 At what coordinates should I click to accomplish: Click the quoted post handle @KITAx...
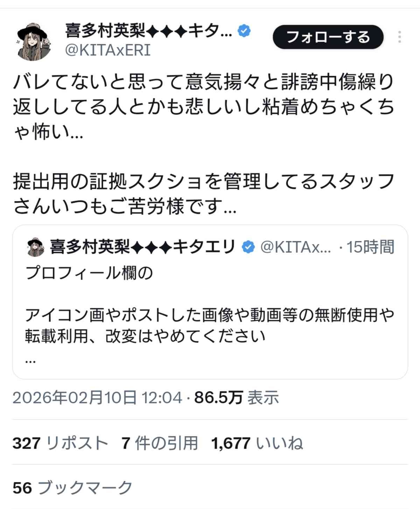(x=295, y=247)
